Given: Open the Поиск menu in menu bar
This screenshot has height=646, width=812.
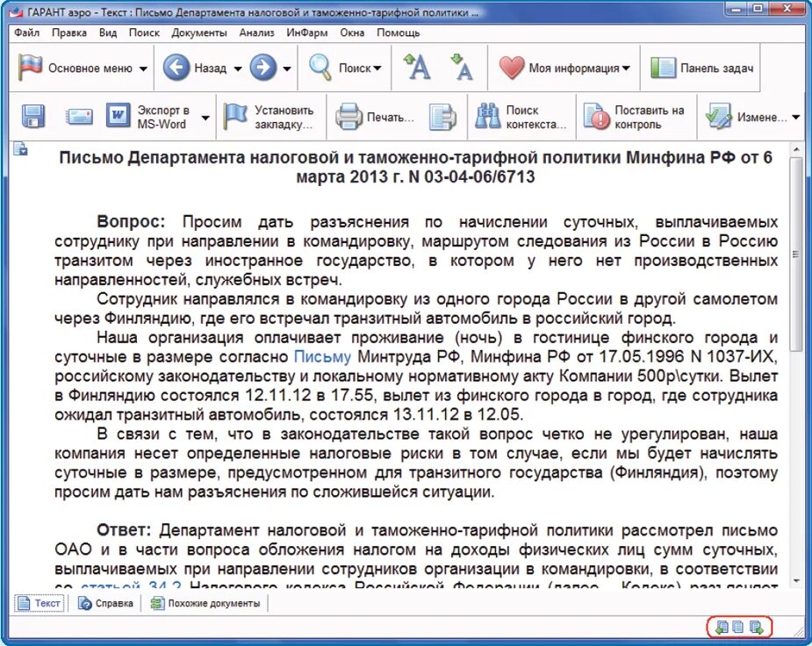Looking at the screenshot, I should point(144,32).
